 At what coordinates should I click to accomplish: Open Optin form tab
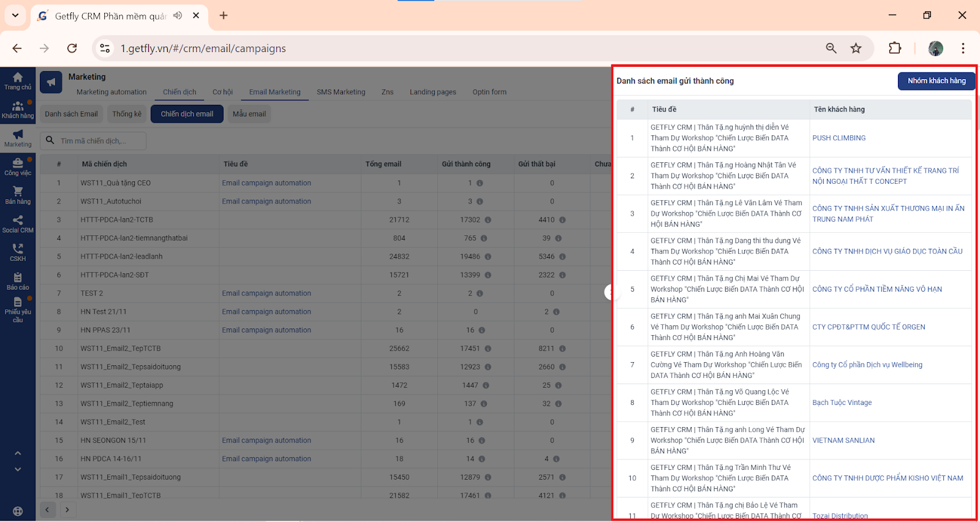point(489,92)
